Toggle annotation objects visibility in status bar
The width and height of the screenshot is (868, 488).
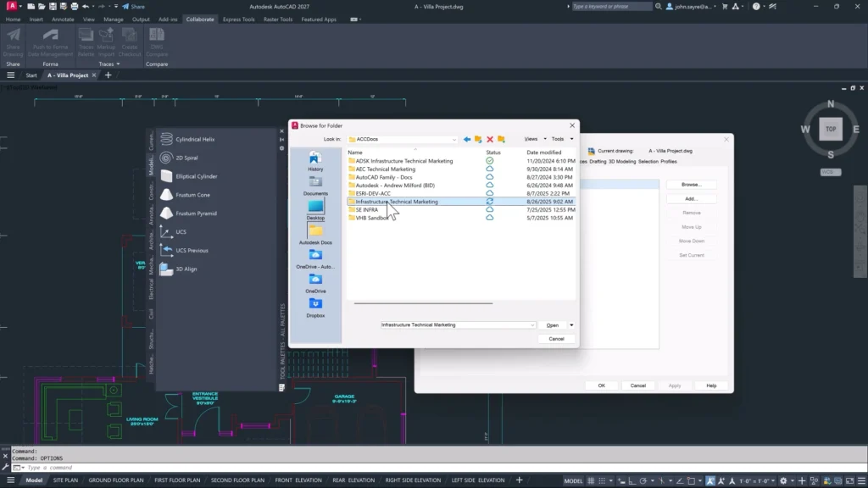[710, 481]
